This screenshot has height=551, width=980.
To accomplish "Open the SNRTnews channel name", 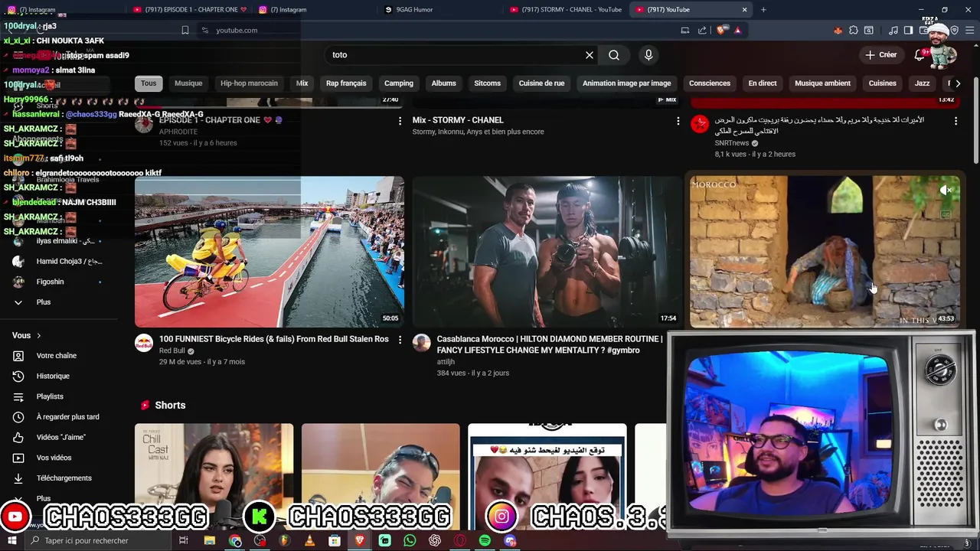I will pos(732,143).
